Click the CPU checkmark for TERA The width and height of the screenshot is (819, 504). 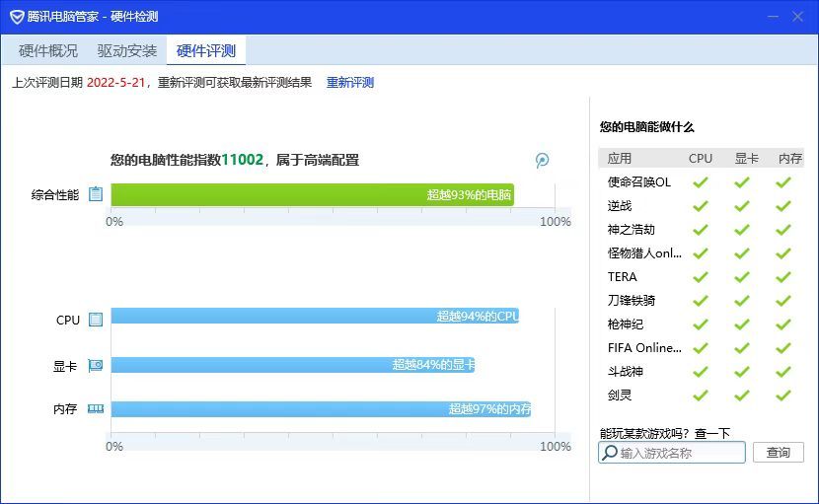click(700, 277)
